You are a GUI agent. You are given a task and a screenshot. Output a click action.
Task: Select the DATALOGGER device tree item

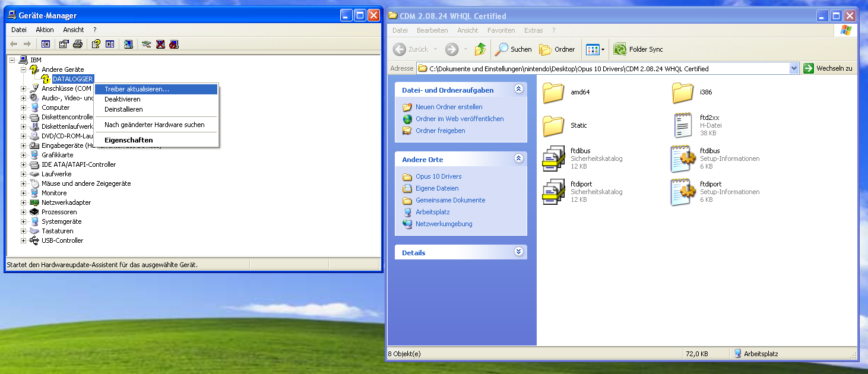pos(72,79)
